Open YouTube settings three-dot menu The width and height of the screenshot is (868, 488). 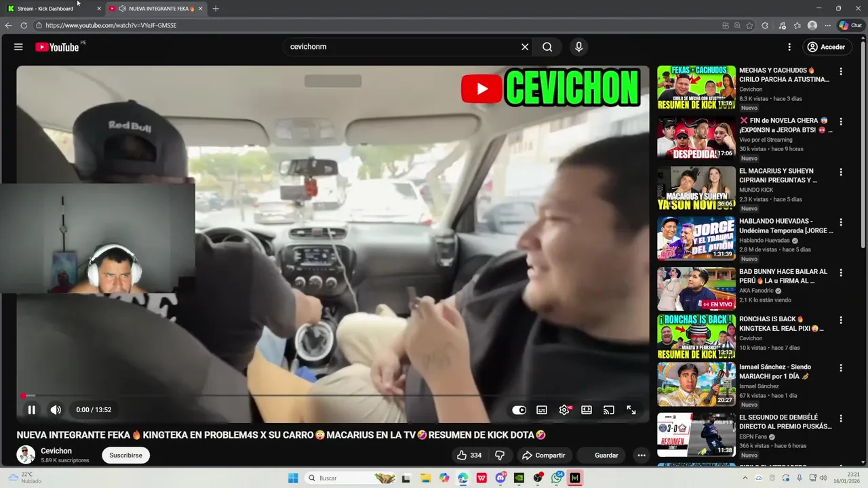tap(789, 47)
